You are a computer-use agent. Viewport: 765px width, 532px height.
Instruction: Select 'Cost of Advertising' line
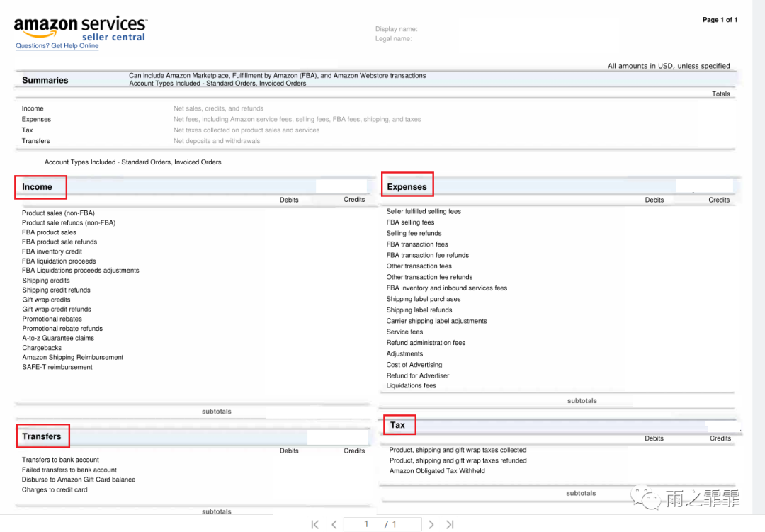pyautogui.click(x=414, y=365)
